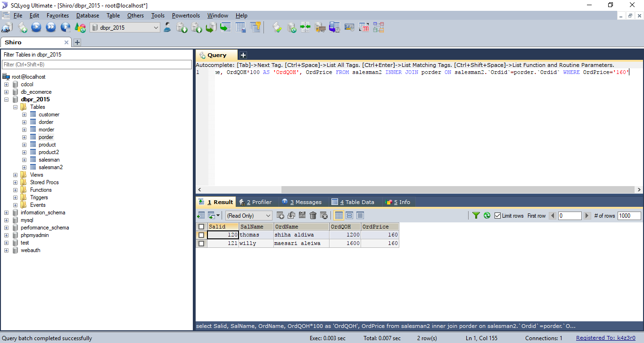Image resolution: width=644 pixels, height=343 pixels.
Task: Click the Create Table icon
Action: coord(225,27)
